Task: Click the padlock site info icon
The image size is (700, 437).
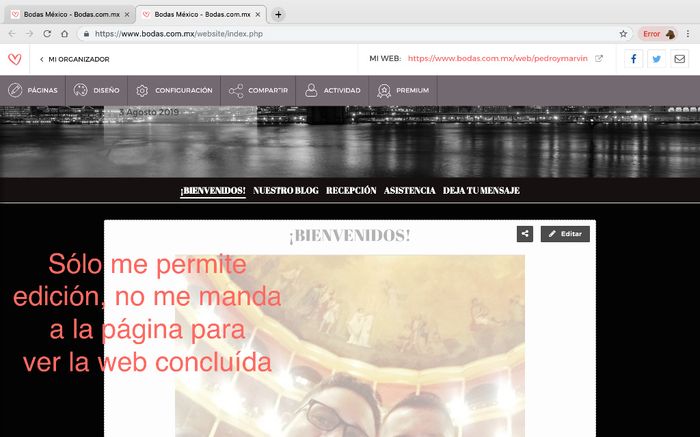Action: click(x=86, y=34)
